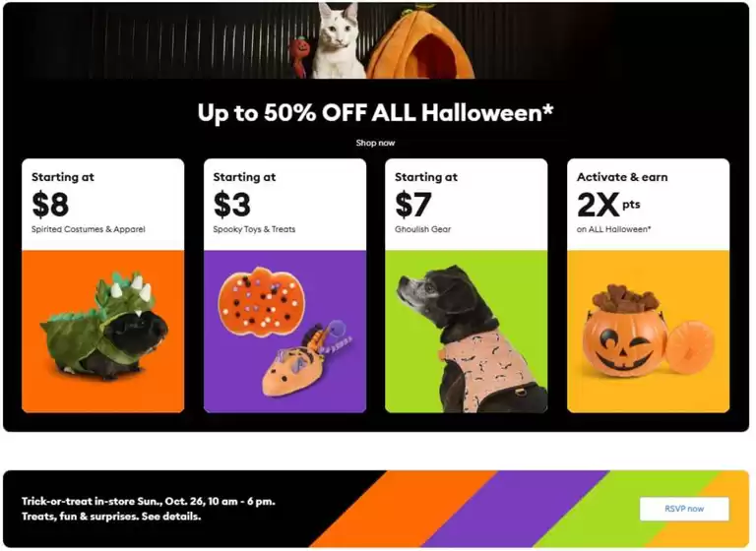Select the Starting at $3 price
The height and width of the screenshot is (551, 756).
pyautogui.click(x=232, y=204)
